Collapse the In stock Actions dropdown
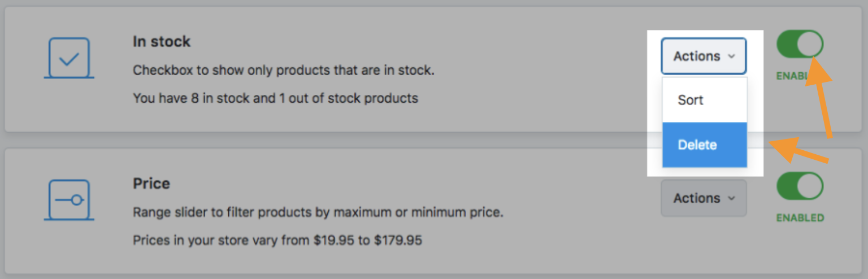This screenshot has width=868, height=279. point(703,56)
